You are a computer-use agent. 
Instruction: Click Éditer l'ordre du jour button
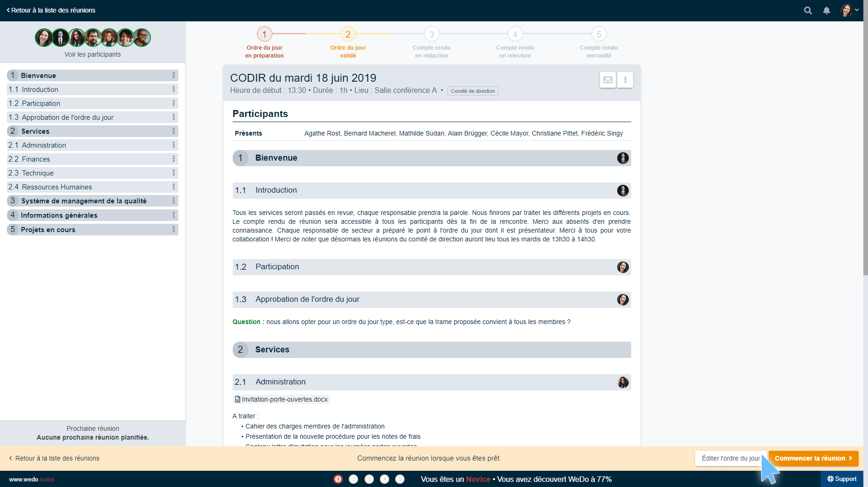pyautogui.click(x=731, y=458)
